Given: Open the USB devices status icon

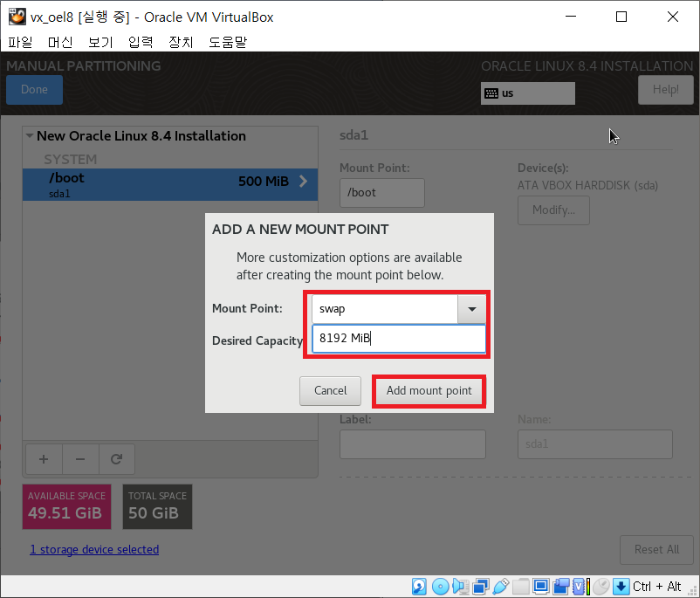Looking at the screenshot, I should pos(501,586).
